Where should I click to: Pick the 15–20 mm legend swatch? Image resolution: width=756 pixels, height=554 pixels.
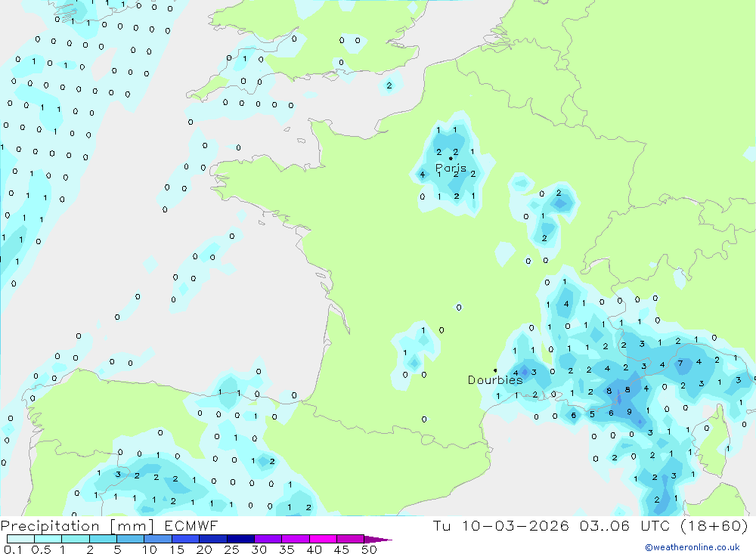(x=186, y=539)
